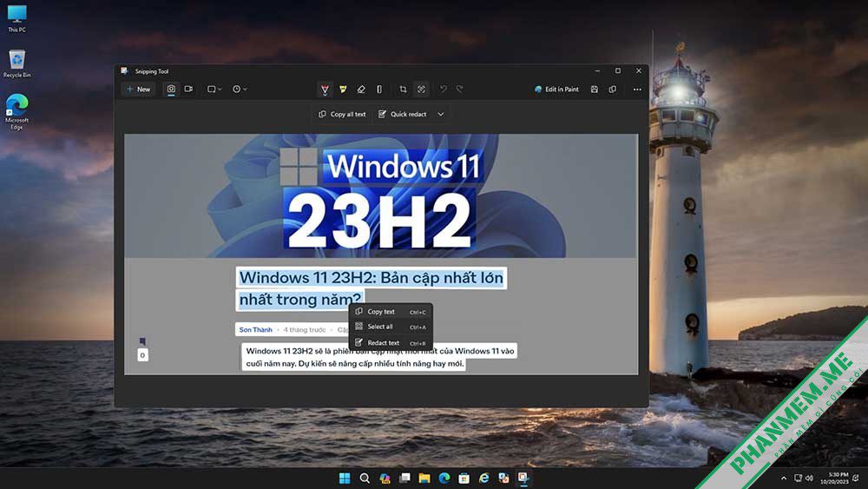868x489 pixels.
Task: Open the delay snip timer dropdown
Action: click(x=240, y=89)
